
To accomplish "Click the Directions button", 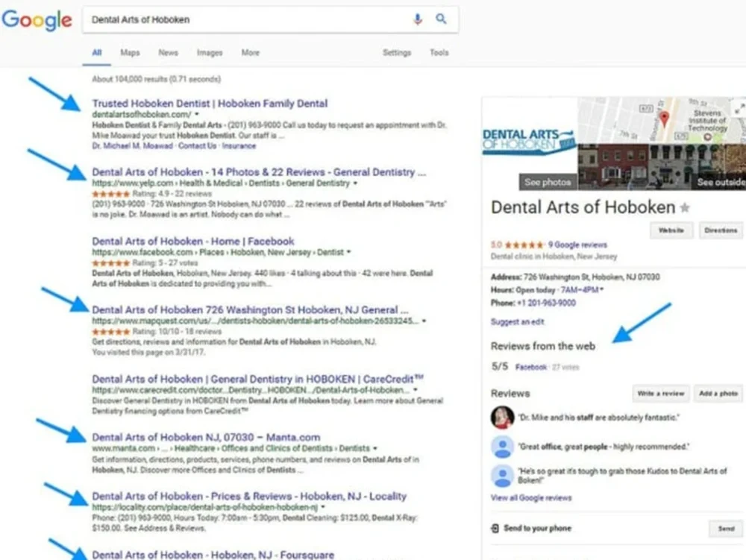I will coord(721,230).
